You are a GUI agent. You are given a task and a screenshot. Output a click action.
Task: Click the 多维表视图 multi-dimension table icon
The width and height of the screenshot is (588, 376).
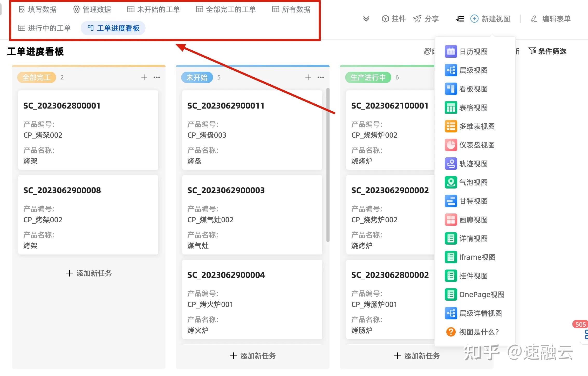451,126
